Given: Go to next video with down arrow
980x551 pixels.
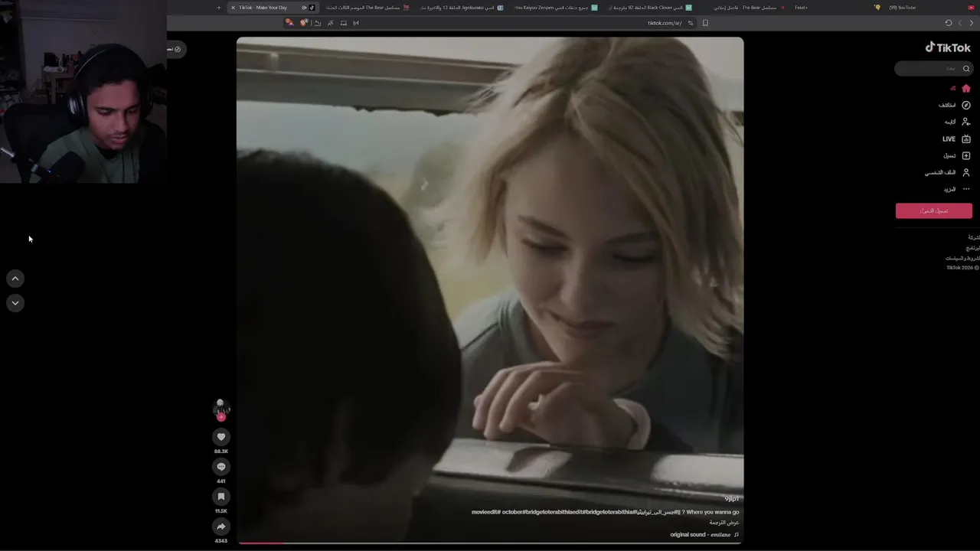Looking at the screenshot, I should tap(15, 303).
